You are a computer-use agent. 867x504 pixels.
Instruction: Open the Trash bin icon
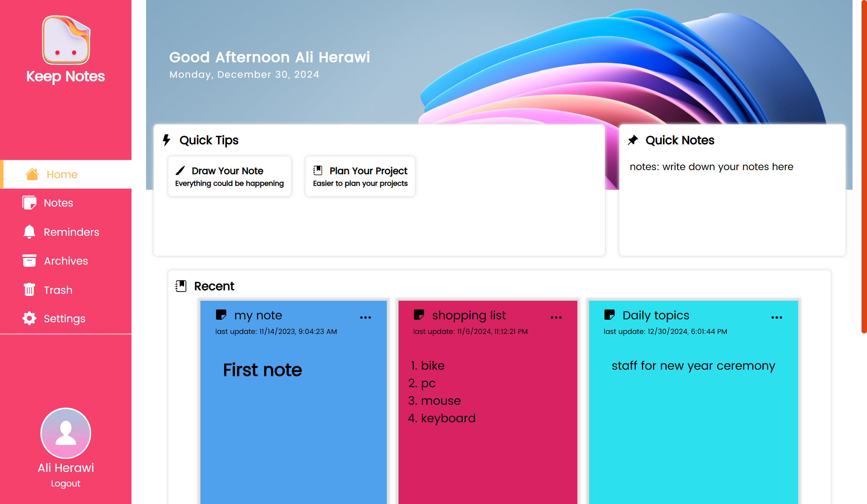point(29,289)
